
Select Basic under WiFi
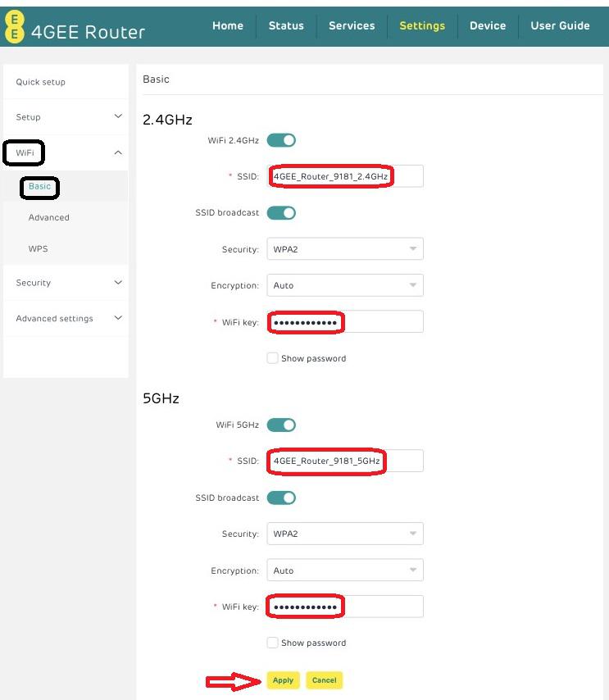pyautogui.click(x=39, y=186)
